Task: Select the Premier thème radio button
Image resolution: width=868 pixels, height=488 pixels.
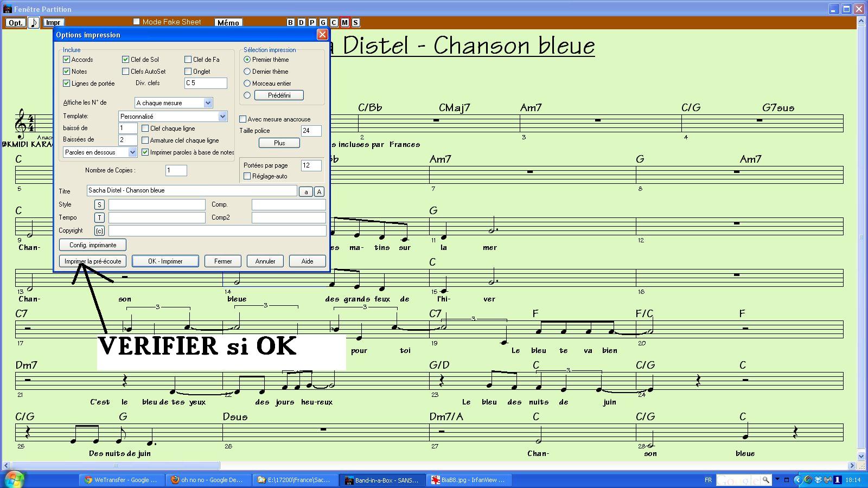Action: click(247, 60)
